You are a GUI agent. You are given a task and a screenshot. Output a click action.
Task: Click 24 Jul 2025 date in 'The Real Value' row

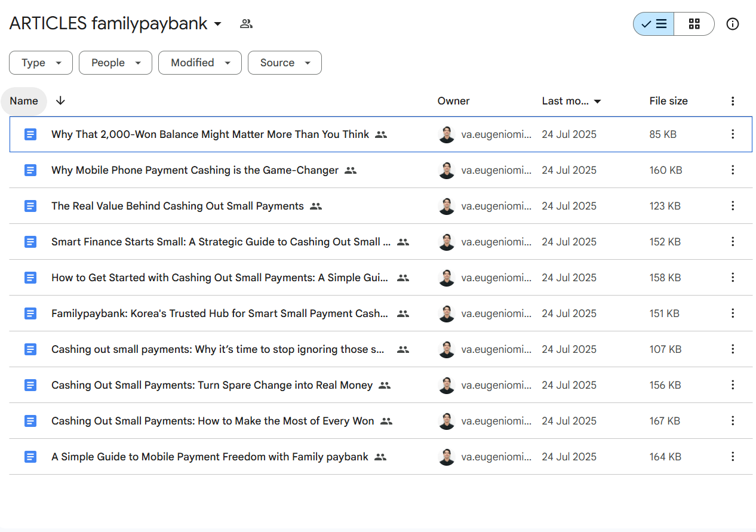[x=569, y=206]
